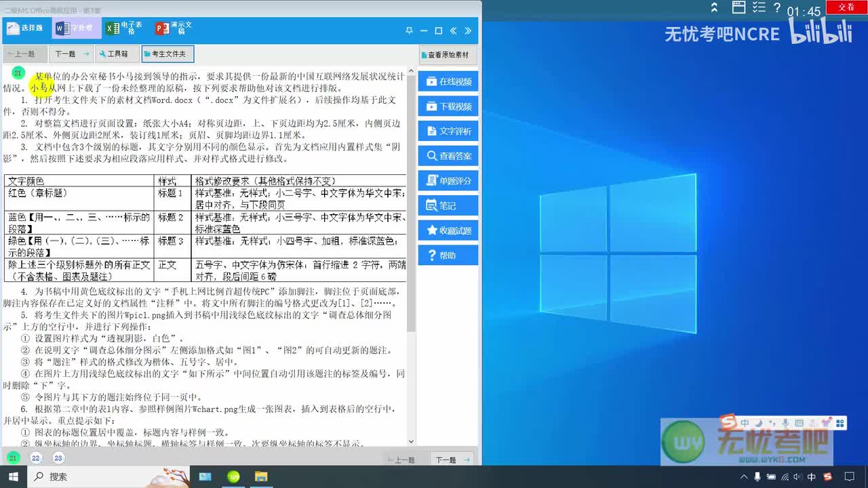Viewport: 868px width, 488px height.
Task: Select question 22 in bottom navigator
Action: (x=36, y=458)
